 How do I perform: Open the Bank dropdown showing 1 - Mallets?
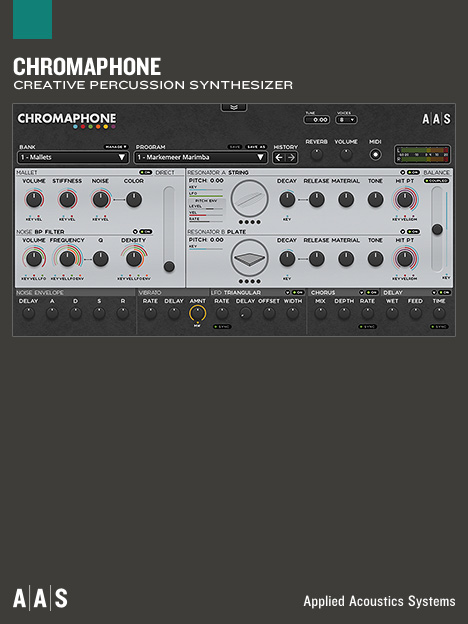tap(73, 158)
